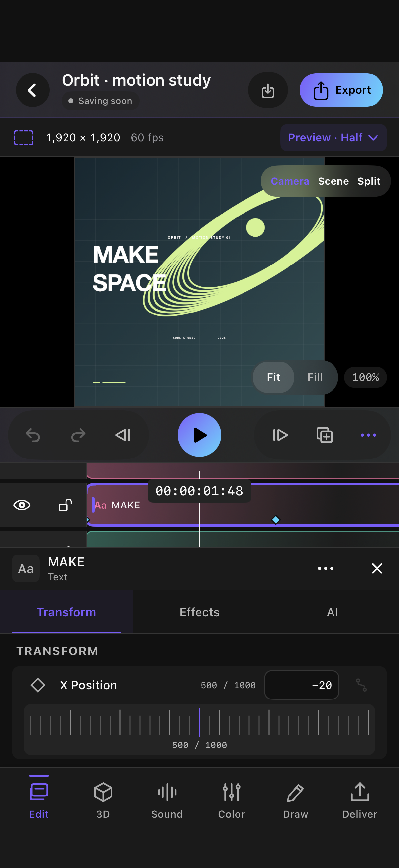Tap the MAKE SPACE title in the preview
The height and width of the screenshot is (868, 399).
pos(129,268)
